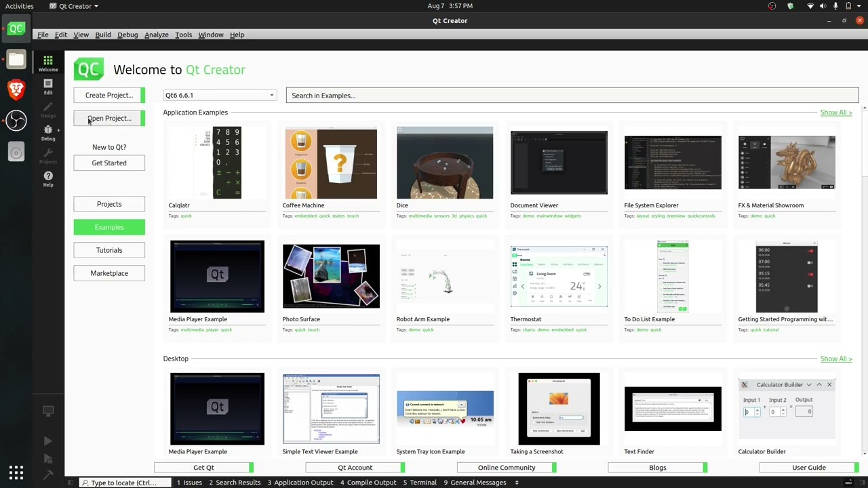Open OBS Studio from the dock

coord(16,121)
